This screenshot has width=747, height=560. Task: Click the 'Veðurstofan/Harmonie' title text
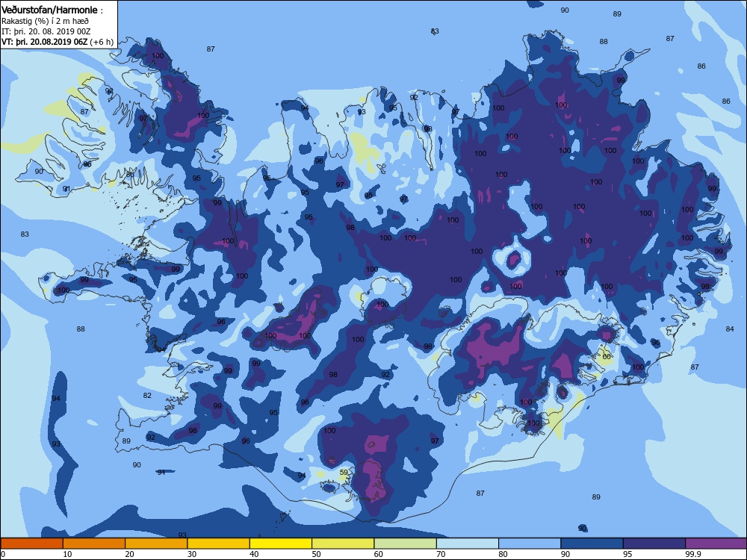coord(49,10)
